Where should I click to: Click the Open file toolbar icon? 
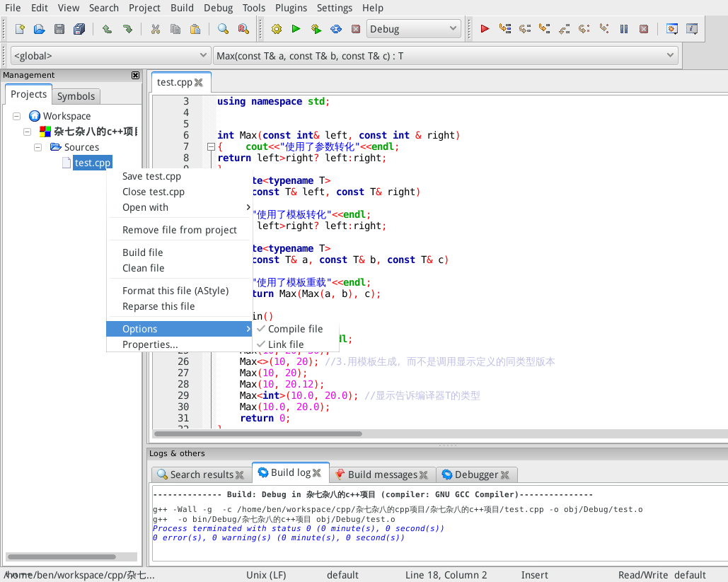40,29
